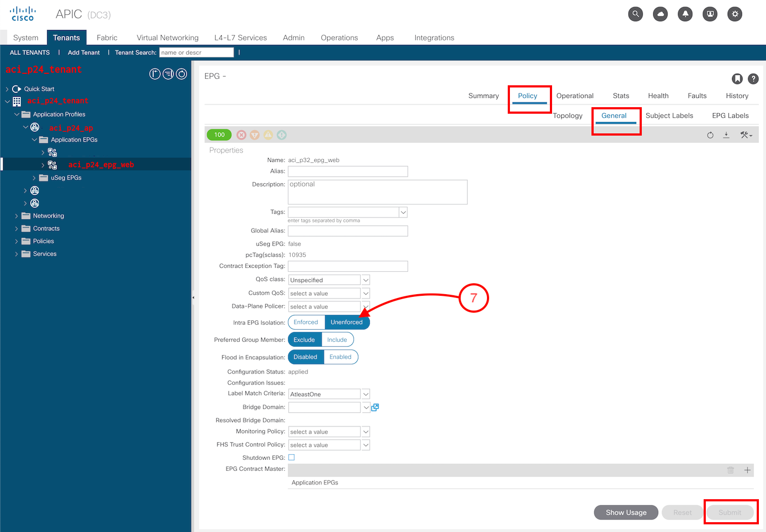Viewport: 766px width, 532px height.
Task: Open the tools wrench actions menu
Action: tap(746, 135)
